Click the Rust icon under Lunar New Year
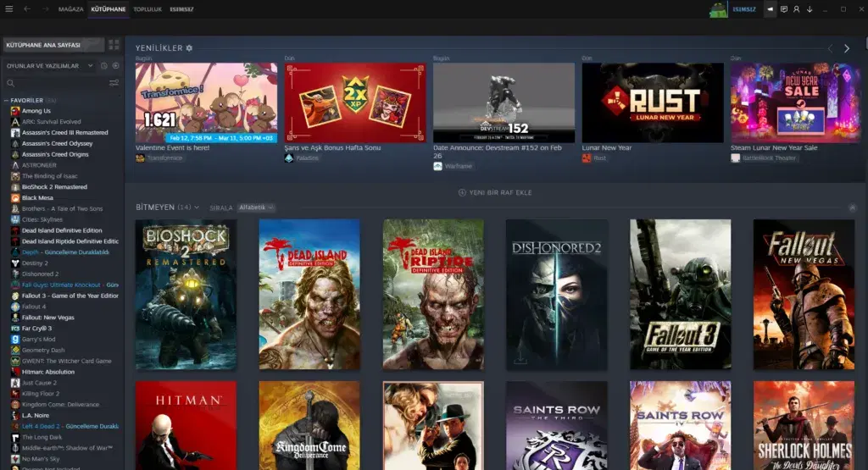 point(587,158)
